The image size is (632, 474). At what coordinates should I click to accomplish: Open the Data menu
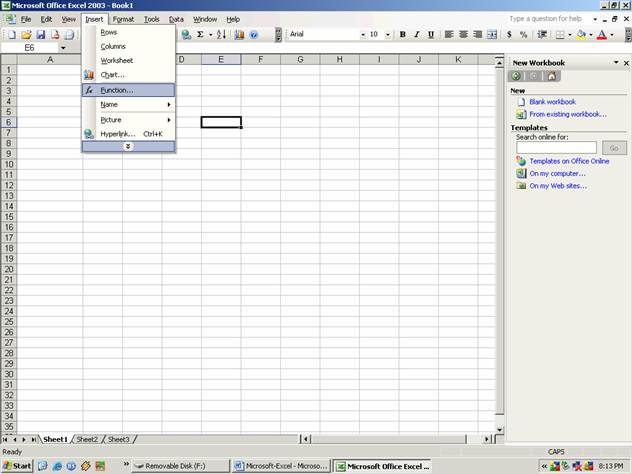coord(176,19)
